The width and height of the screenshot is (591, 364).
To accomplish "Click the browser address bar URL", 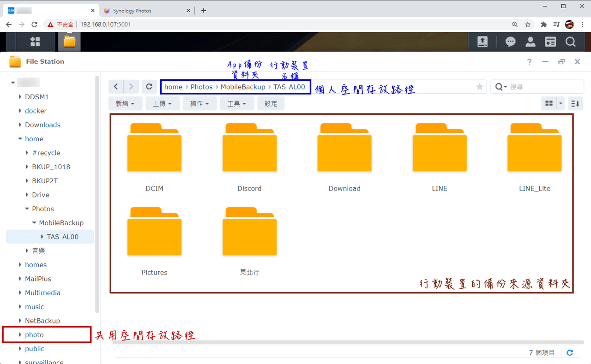I will click(106, 24).
